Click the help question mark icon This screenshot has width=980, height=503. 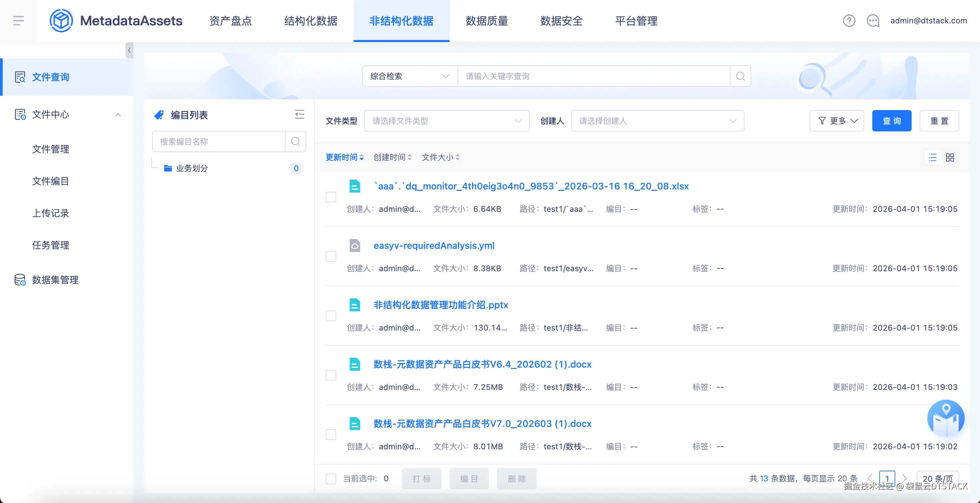[849, 21]
